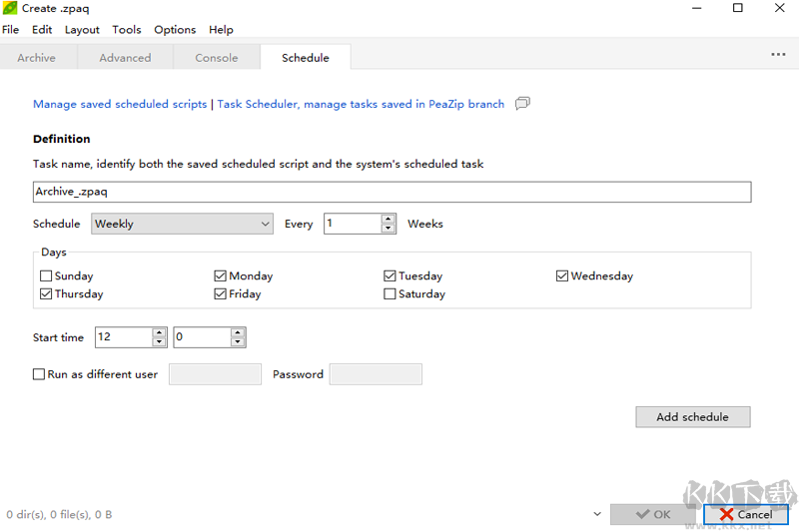799x532 pixels.
Task: Switch to the Advanced tab
Action: coord(125,58)
